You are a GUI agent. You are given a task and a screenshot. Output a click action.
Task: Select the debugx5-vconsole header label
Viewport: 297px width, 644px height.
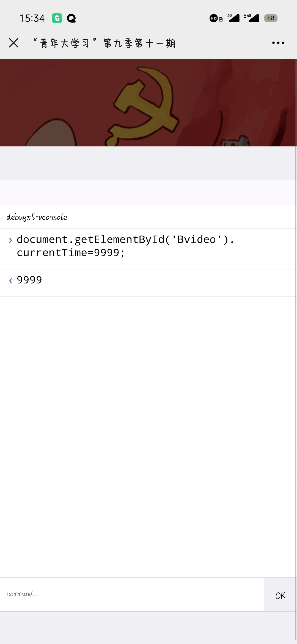click(37, 217)
